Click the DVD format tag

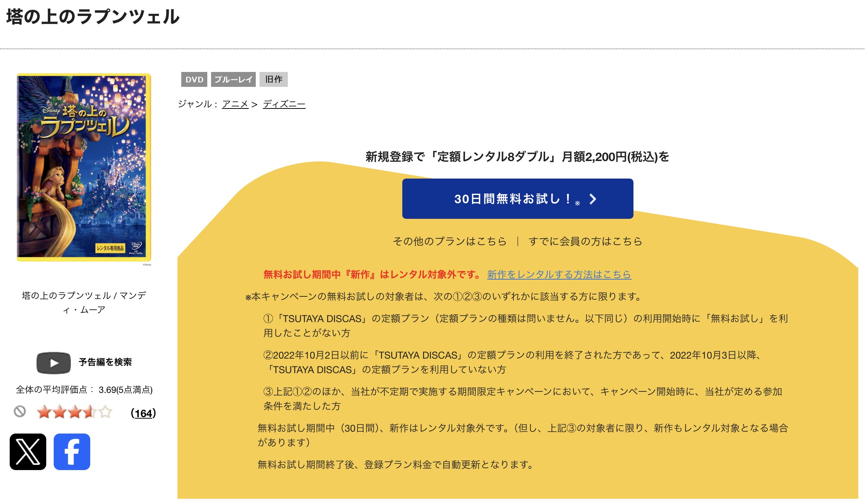pyautogui.click(x=194, y=79)
